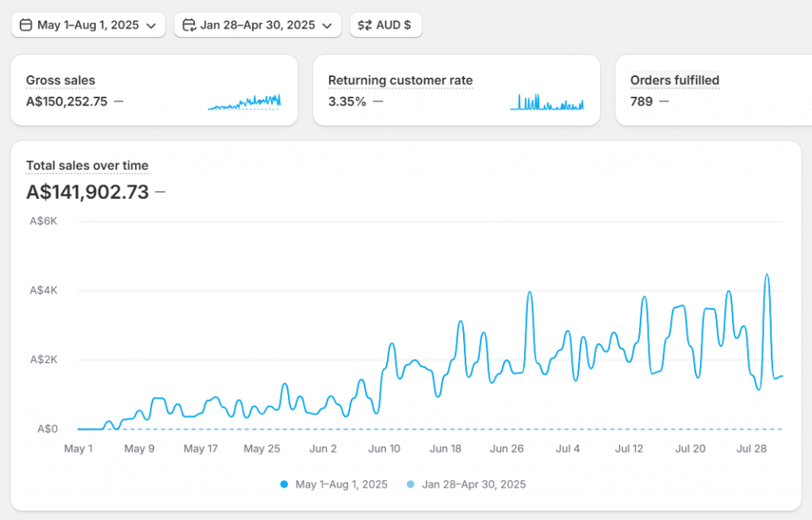
Task: Open the Orders fulfilled report
Action: tap(675, 80)
